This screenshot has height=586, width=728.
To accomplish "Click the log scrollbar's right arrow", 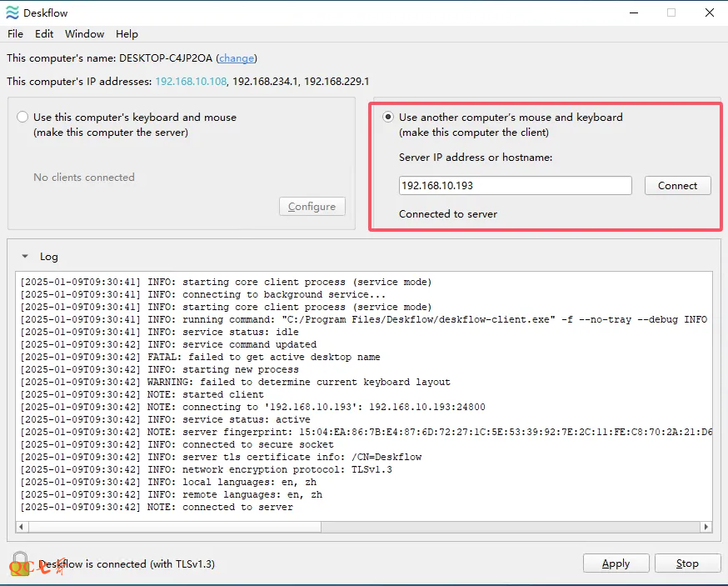I will 706,527.
